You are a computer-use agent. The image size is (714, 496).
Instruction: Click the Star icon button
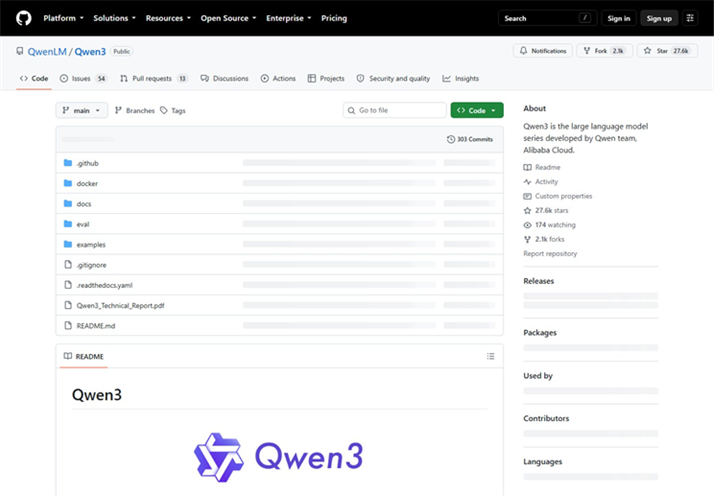(x=668, y=51)
